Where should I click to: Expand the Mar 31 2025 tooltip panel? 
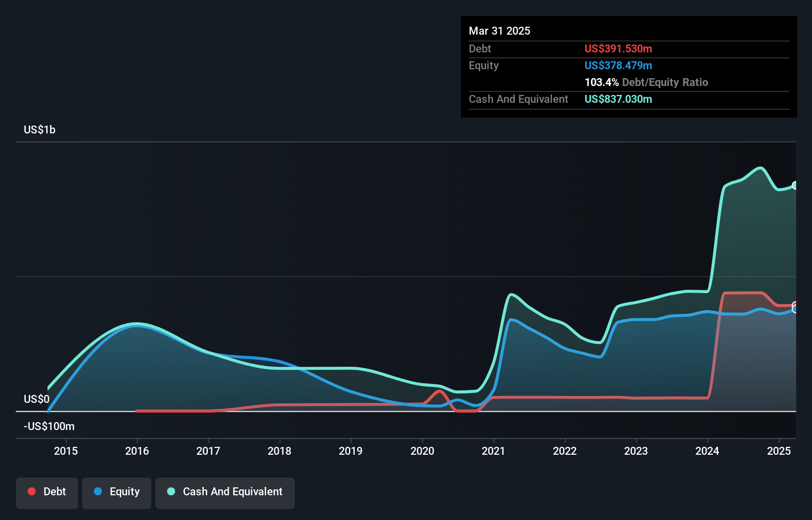pos(499,31)
